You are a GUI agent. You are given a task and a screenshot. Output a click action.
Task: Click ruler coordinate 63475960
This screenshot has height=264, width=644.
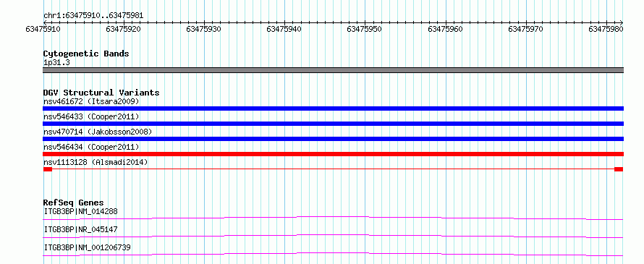pyautogui.click(x=445, y=29)
